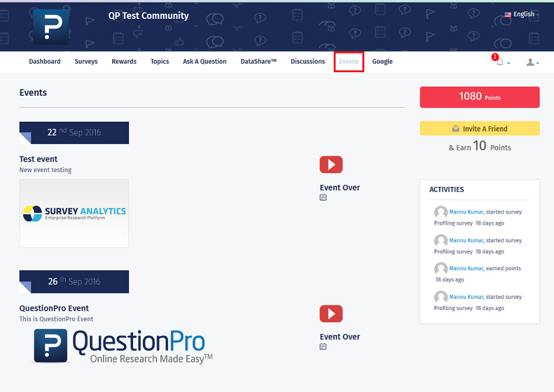This screenshot has height=392, width=554.
Task: Click the red 1080 Points button
Action: (480, 97)
